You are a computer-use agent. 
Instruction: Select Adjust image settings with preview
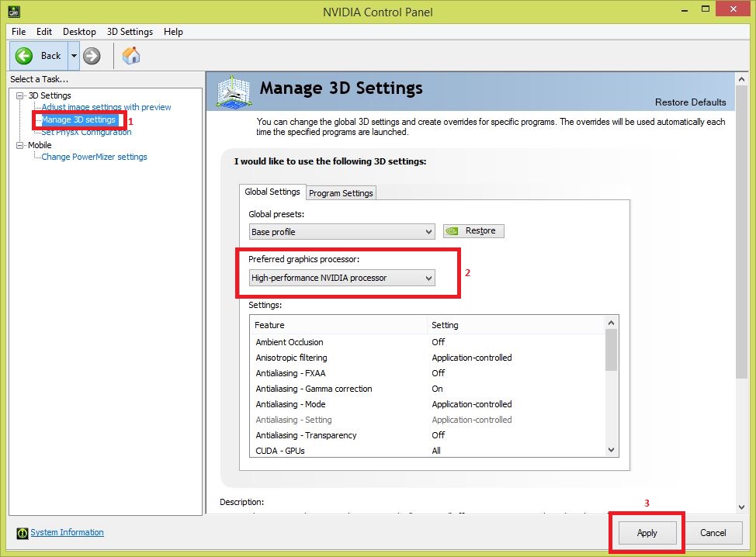click(x=106, y=107)
